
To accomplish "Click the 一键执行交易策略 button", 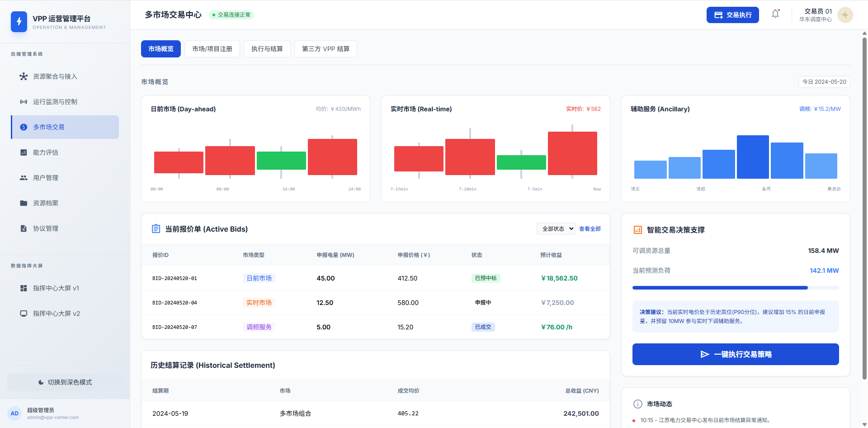I will pyautogui.click(x=735, y=354).
